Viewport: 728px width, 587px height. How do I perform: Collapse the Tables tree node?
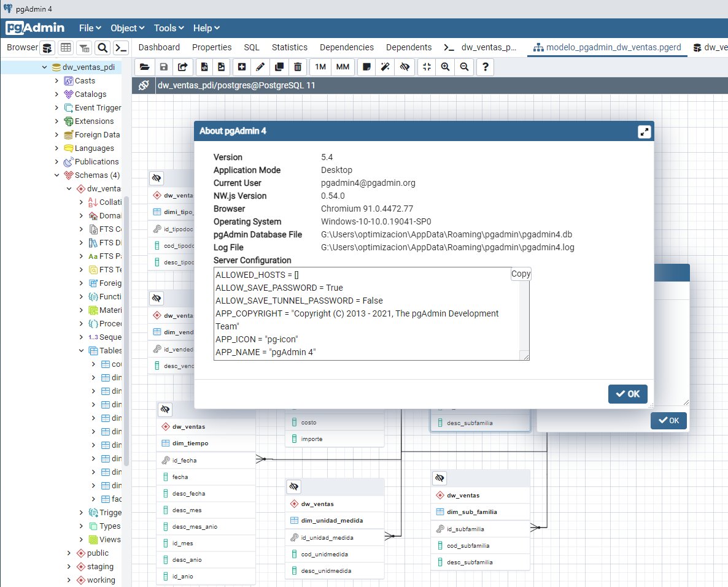coord(80,350)
